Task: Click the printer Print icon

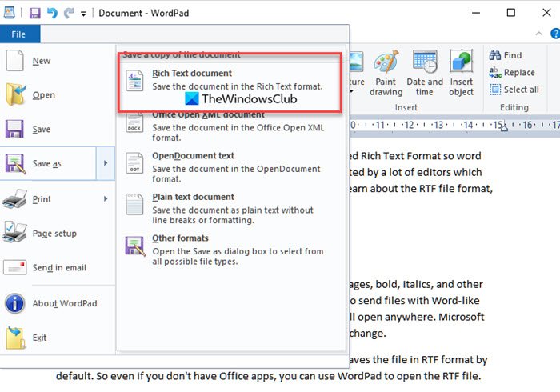Action: [14, 198]
